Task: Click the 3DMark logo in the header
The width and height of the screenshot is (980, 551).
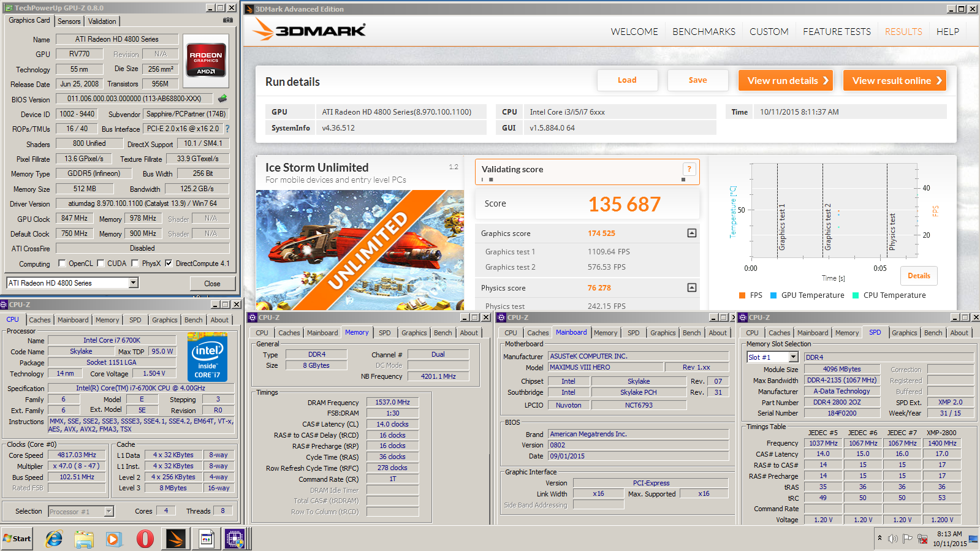Action: point(309,29)
